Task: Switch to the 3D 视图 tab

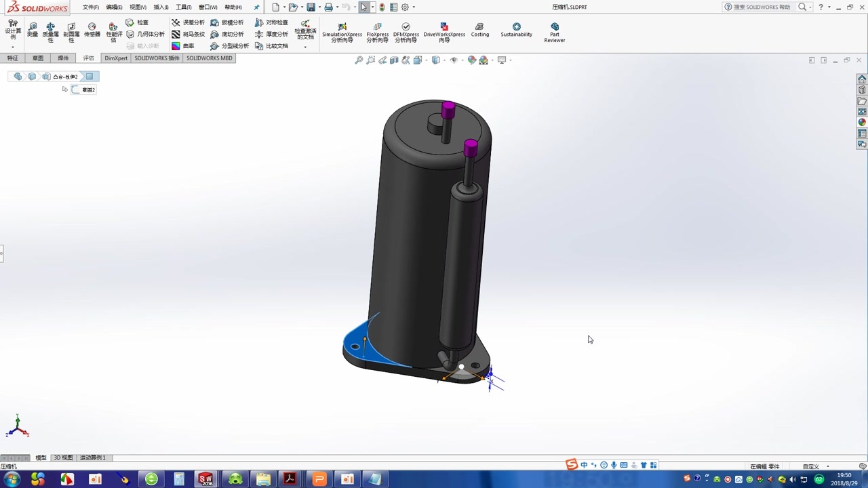Action: click(63, 457)
